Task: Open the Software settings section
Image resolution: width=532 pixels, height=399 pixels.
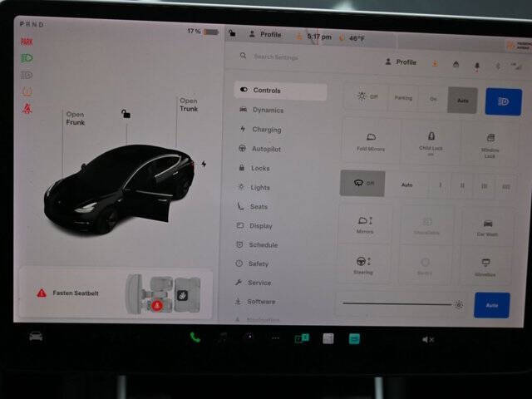Action: tap(254, 301)
